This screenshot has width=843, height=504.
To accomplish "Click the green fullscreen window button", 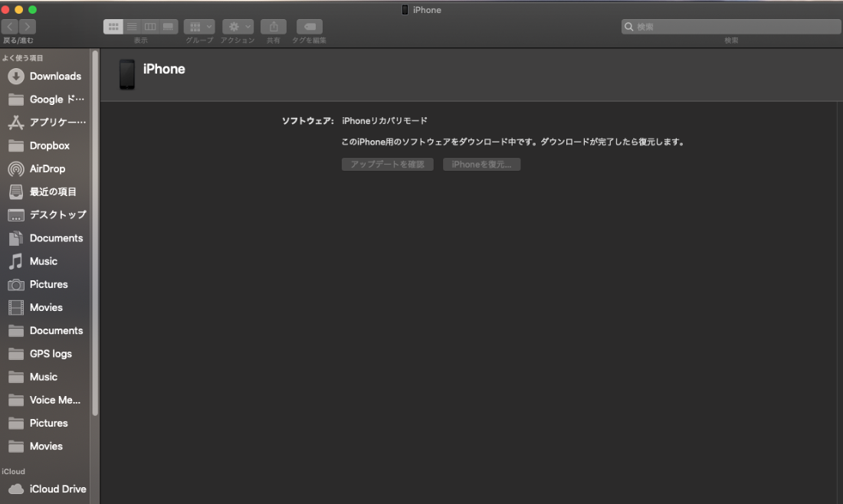I will [32, 10].
